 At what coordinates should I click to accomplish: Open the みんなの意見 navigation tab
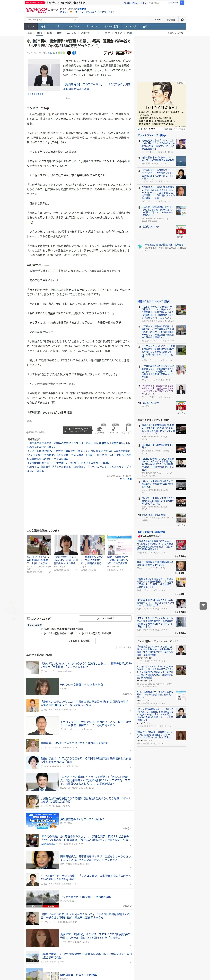pyautogui.click(x=111, y=27)
